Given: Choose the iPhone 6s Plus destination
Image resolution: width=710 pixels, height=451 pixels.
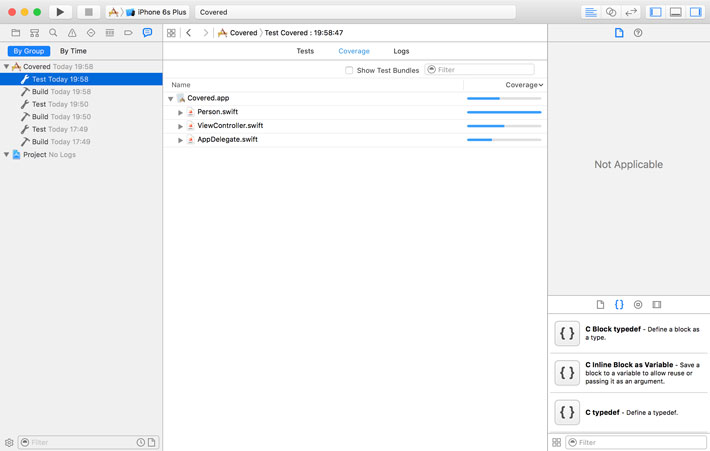Looking at the screenshot, I should coord(157,12).
